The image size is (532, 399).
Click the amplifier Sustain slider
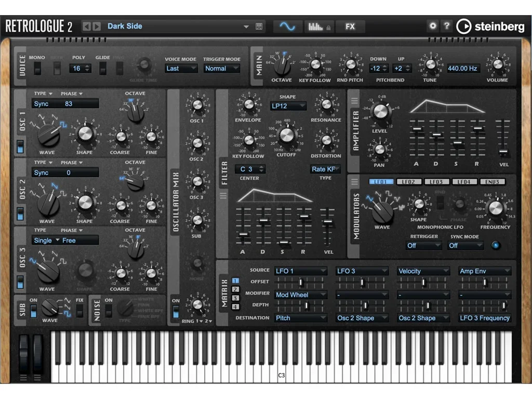coord(457,143)
